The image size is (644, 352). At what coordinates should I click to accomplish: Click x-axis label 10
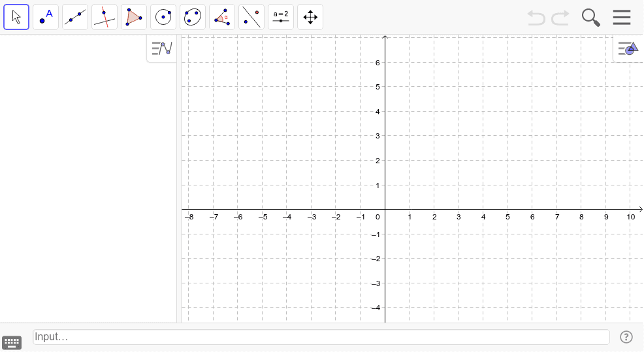pyautogui.click(x=631, y=217)
